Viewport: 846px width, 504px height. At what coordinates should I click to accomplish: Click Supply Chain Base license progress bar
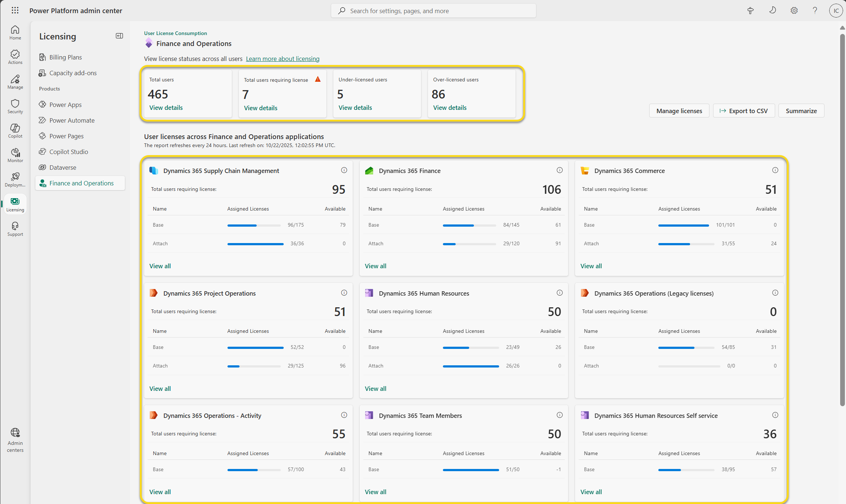point(254,225)
